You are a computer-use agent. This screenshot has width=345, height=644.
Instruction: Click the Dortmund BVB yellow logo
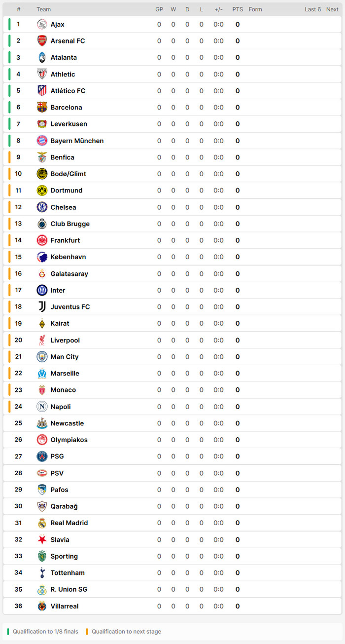(42, 190)
